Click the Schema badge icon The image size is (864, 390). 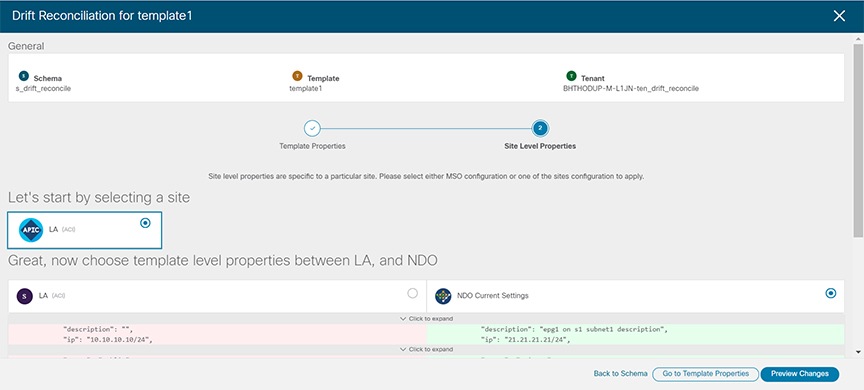click(x=24, y=76)
